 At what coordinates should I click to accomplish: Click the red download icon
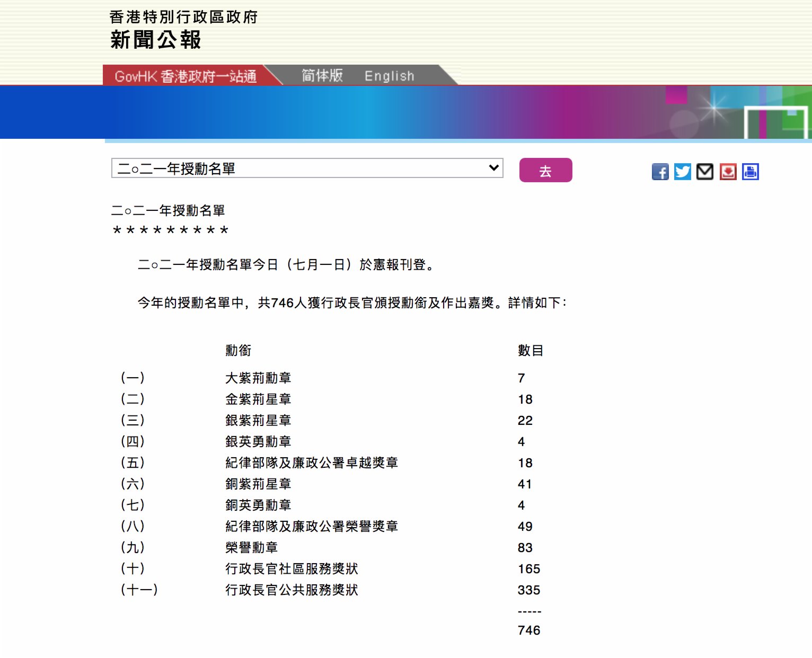click(x=728, y=172)
